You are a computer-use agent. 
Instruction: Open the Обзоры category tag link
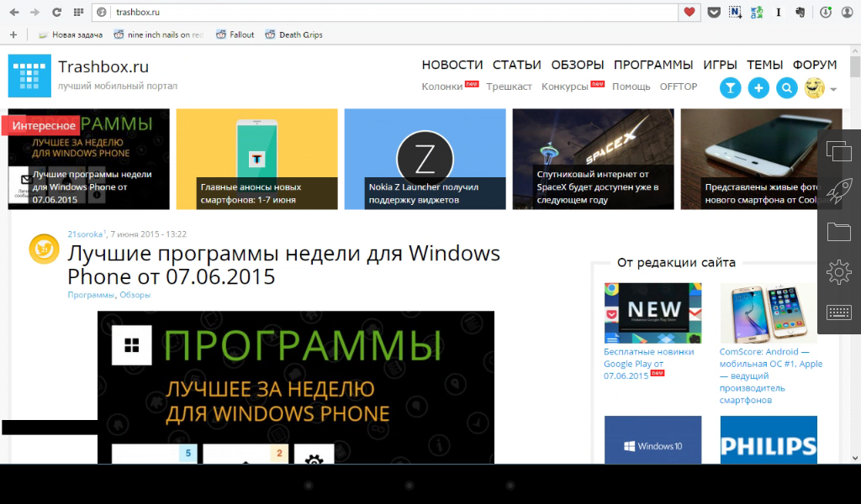coord(135,295)
